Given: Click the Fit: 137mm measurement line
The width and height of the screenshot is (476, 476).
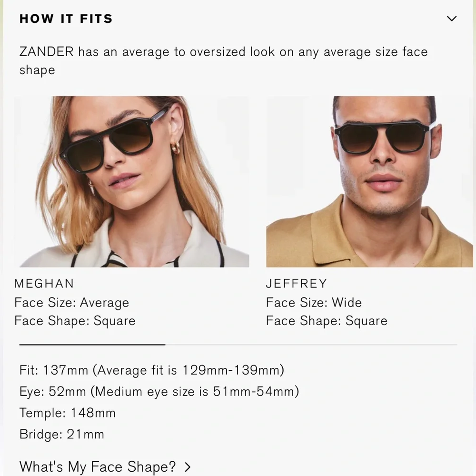Looking at the screenshot, I should pos(152,370).
